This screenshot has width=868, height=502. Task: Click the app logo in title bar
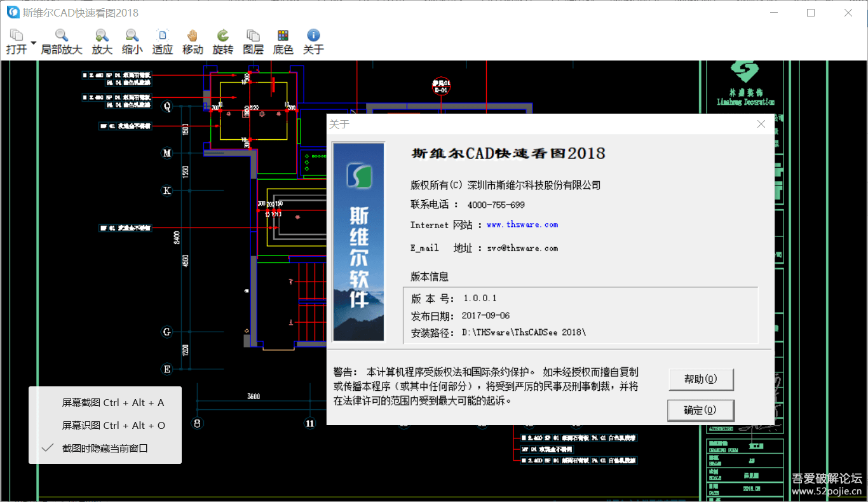click(13, 13)
